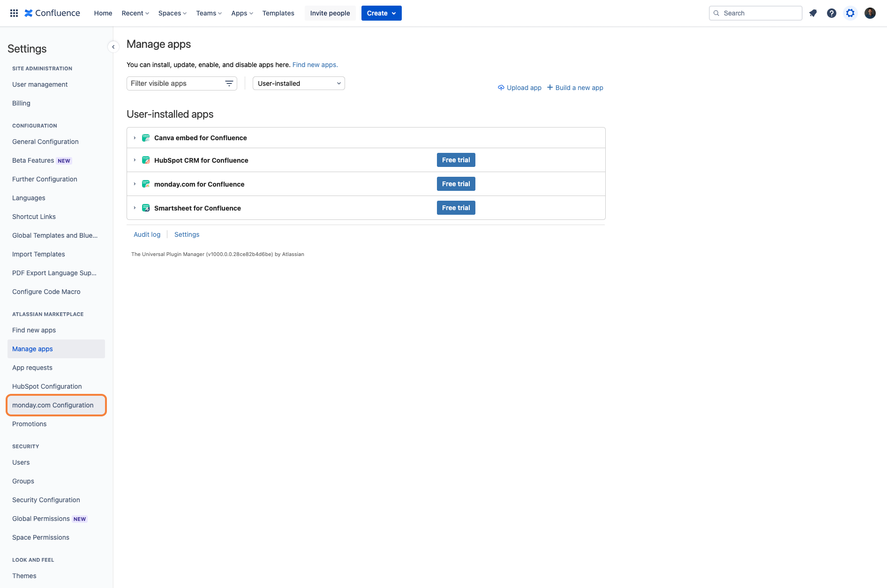Open Groups under Security

(x=56, y=481)
